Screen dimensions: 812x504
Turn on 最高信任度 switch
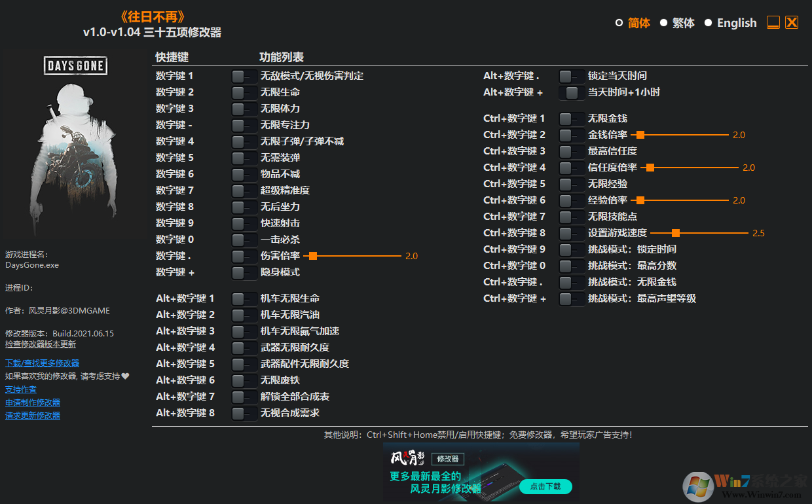tap(572, 151)
